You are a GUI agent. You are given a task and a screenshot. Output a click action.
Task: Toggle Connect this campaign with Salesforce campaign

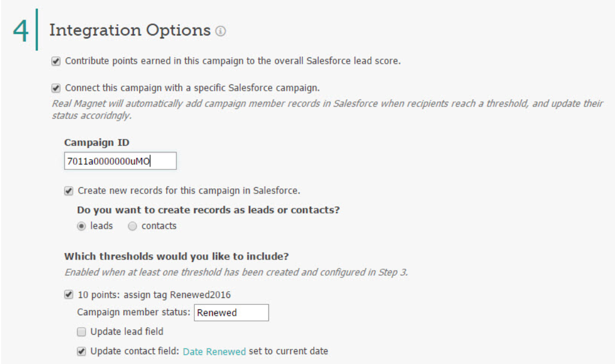click(56, 88)
